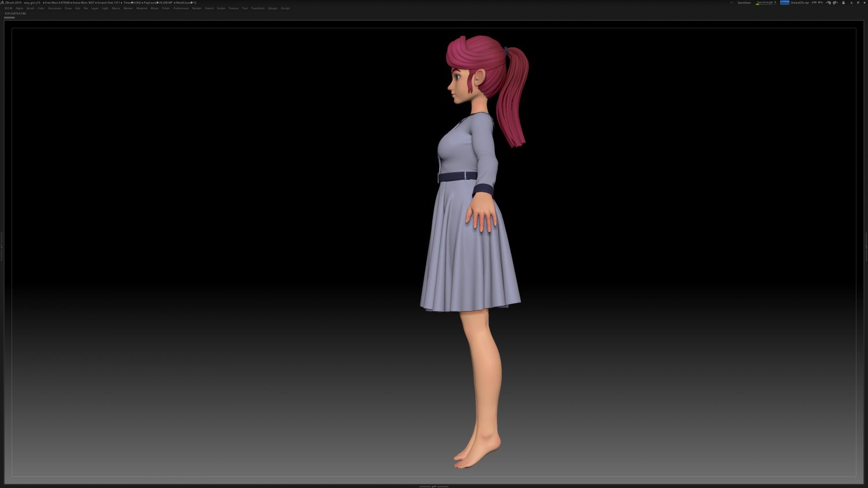
Task: Click the See-through slider
Action: (x=767, y=2)
